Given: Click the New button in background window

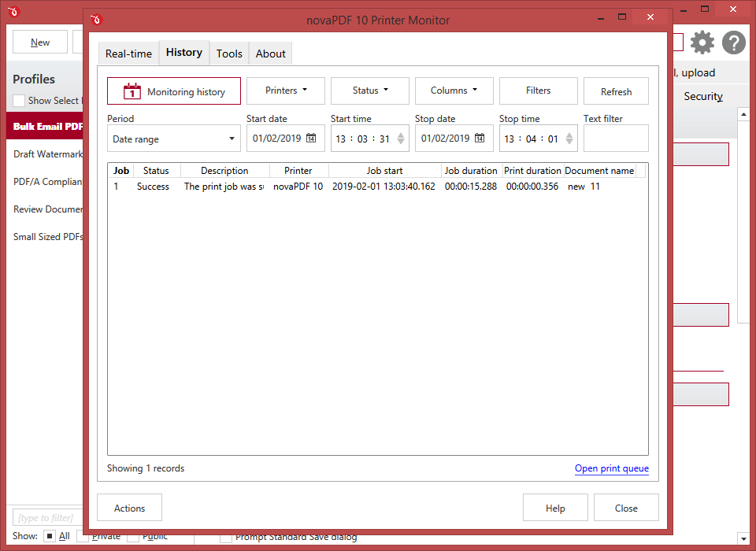Looking at the screenshot, I should [40, 43].
